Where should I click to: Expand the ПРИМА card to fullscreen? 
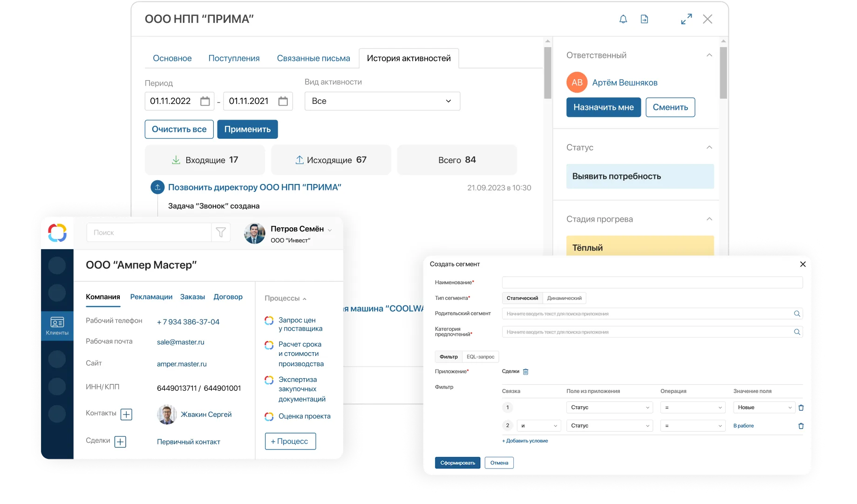point(686,19)
